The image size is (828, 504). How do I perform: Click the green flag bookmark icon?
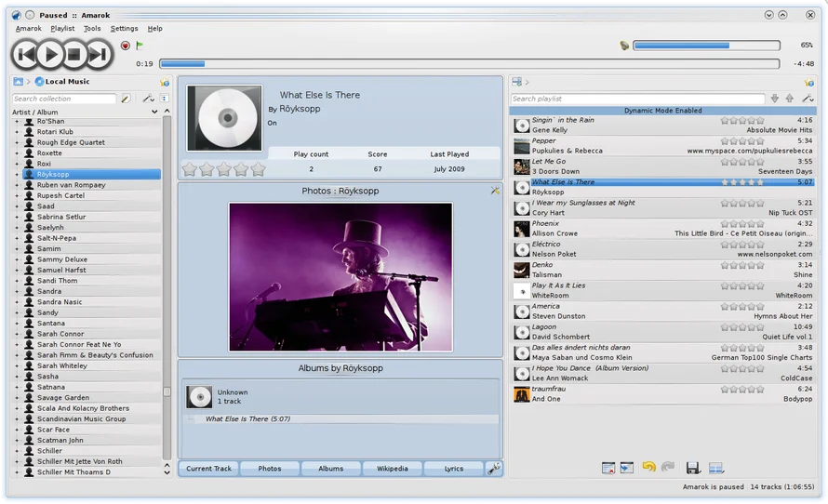pyautogui.click(x=140, y=46)
